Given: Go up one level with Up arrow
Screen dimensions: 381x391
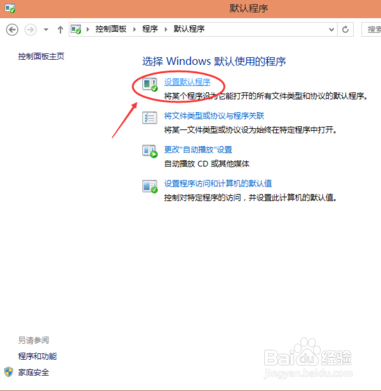Looking at the screenshot, I should [x=60, y=30].
